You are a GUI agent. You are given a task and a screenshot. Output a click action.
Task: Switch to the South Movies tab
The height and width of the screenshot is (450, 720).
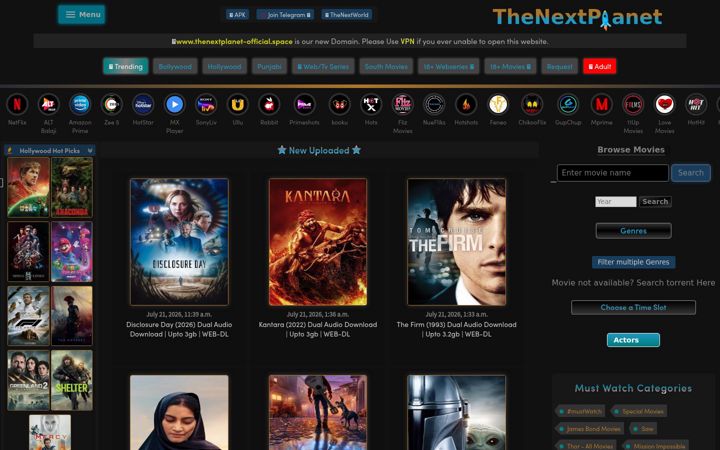point(386,66)
